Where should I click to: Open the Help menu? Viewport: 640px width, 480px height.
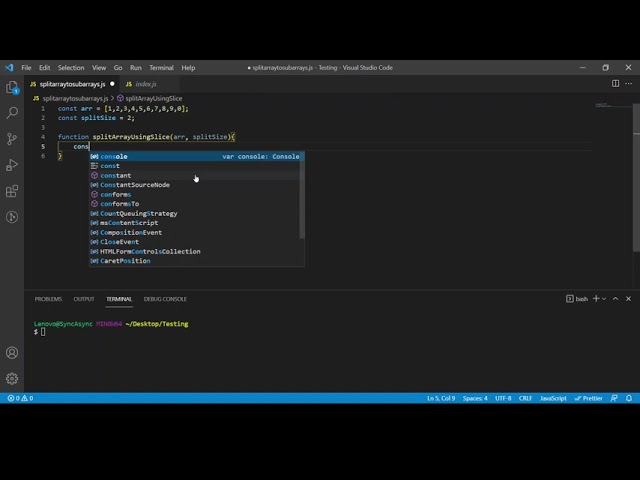(188, 68)
